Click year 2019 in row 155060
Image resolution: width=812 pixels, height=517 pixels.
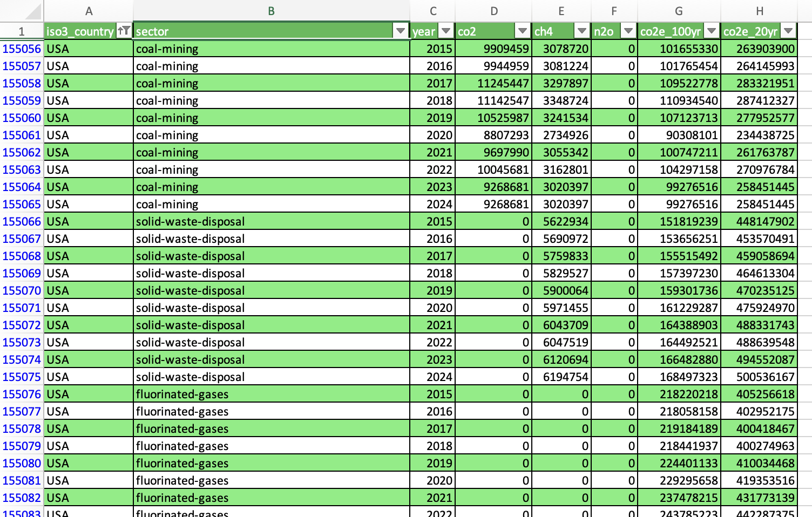pos(432,118)
